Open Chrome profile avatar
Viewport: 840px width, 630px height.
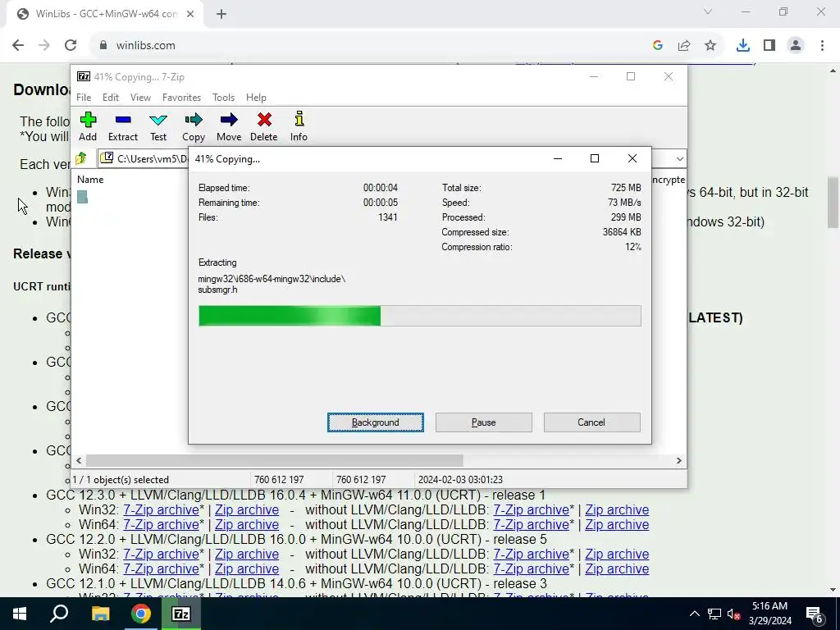click(x=796, y=45)
